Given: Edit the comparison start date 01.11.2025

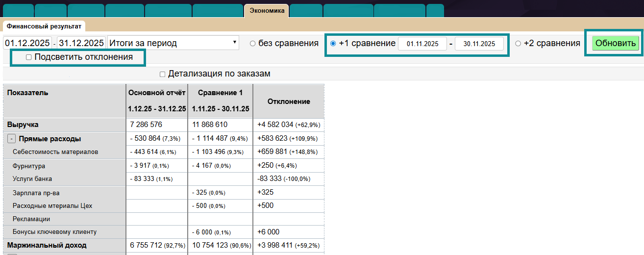Looking at the screenshot, I should 422,44.
